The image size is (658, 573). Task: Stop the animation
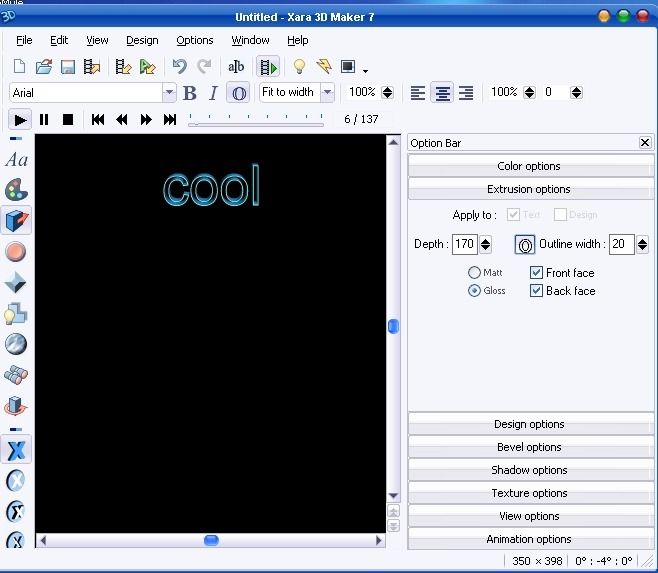[x=68, y=120]
